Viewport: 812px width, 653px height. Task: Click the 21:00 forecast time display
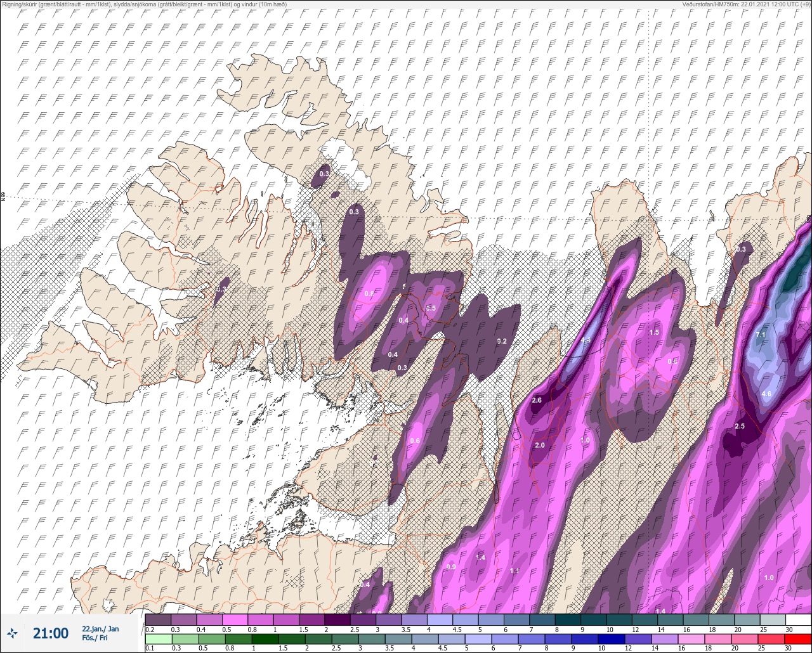pyautogui.click(x=51, y=633)
